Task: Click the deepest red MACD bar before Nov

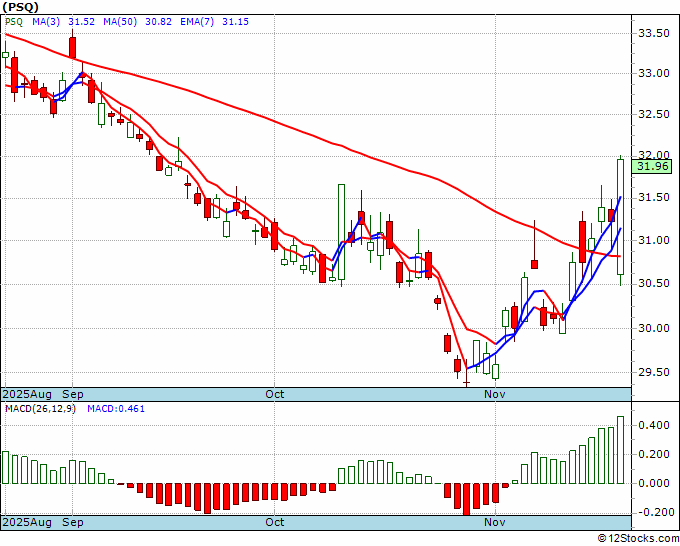Action: pos(466,499)
